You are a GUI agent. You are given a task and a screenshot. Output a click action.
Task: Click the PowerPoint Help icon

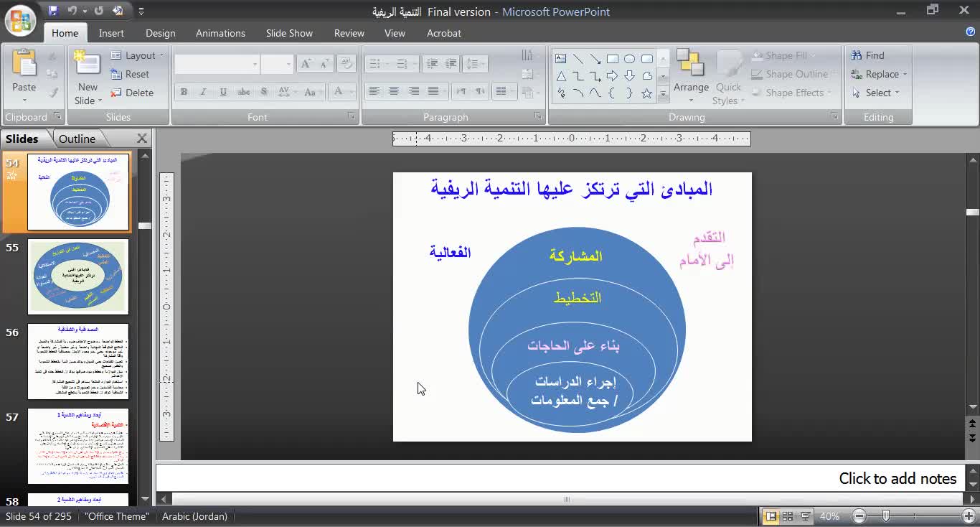(971, 32)
